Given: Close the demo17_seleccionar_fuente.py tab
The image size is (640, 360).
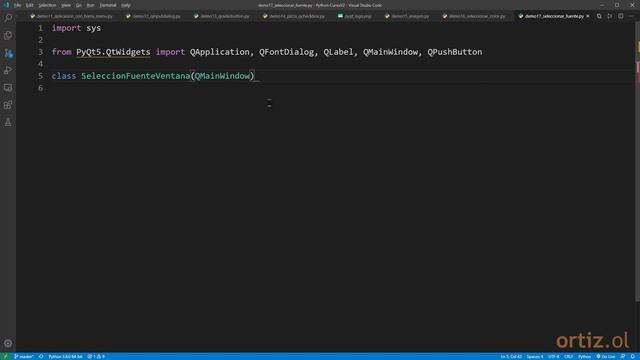Looking at the screenshot, I should coord(588,16).
